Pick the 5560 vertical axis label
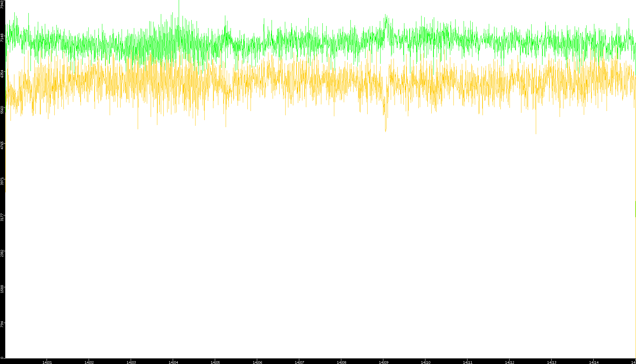This screenshot has height=364, width=636. click(x=2, y=110)
